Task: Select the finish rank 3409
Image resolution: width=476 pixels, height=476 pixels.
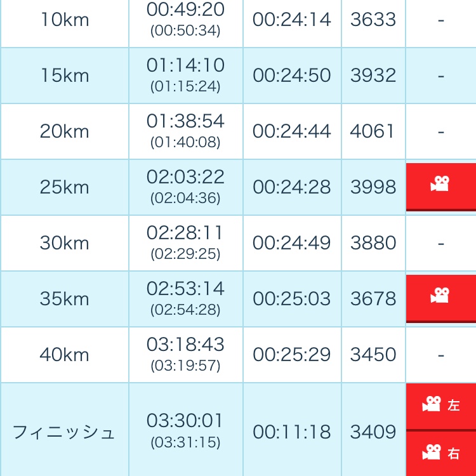Action: pyautogui.click(x=373, y=432)
